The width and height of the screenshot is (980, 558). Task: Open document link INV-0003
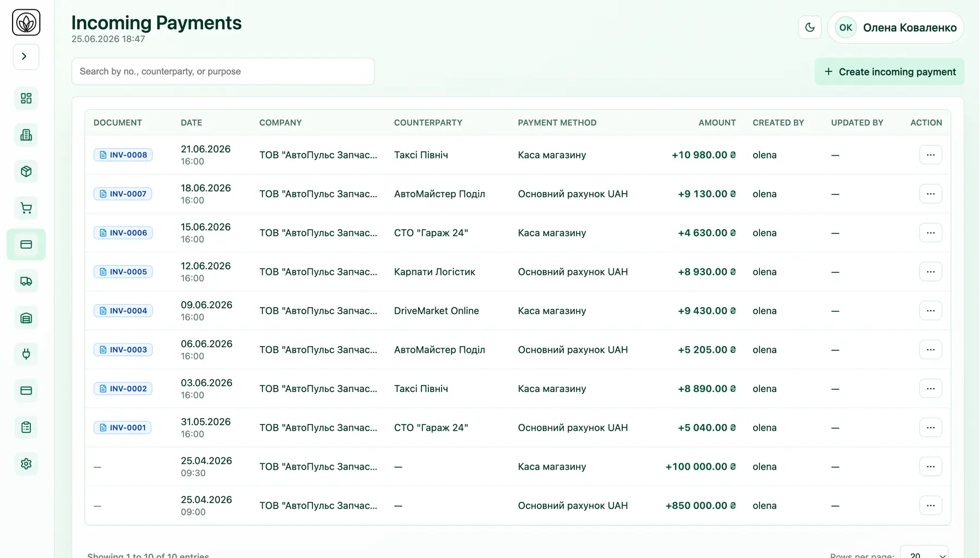(123, 349)
